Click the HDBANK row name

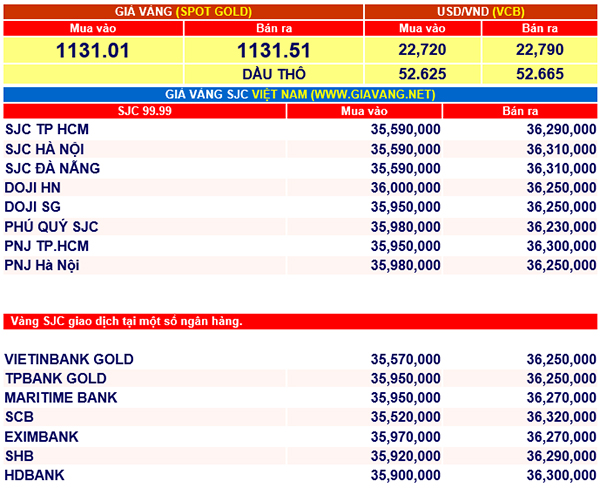[x=34, y=475]
